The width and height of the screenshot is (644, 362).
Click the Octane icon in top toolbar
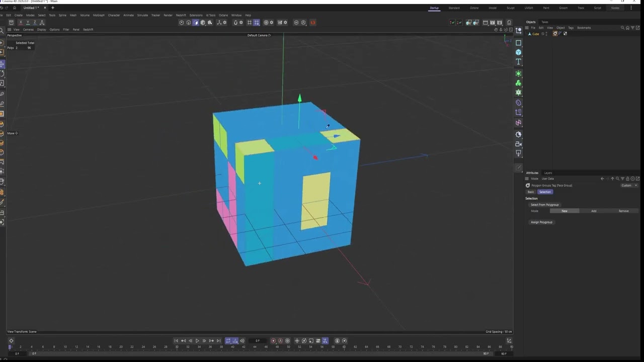[313, 23]
